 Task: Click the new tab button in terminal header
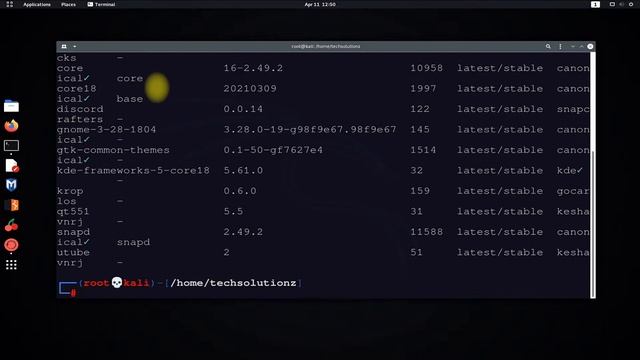coord(64,47)
